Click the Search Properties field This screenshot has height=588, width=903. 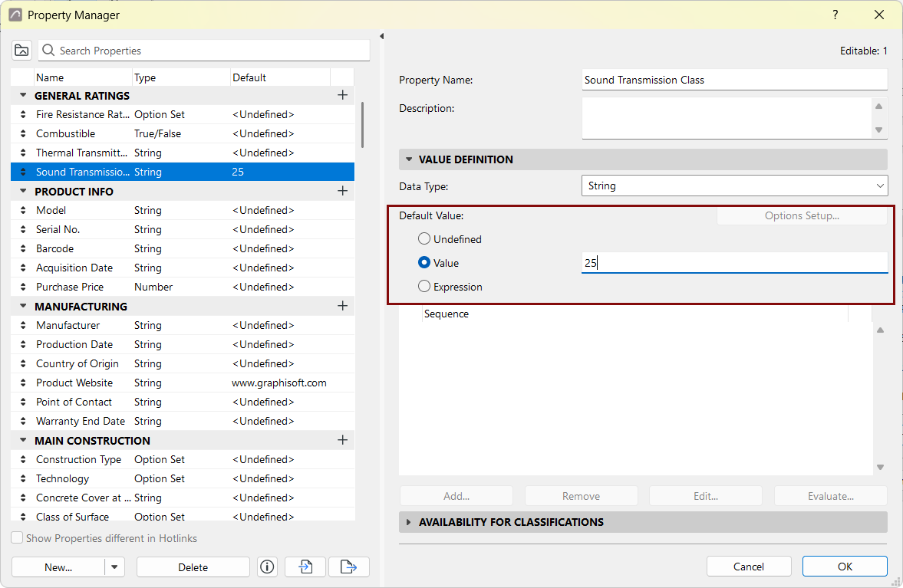pyautogui.click(x=204, y=51)
